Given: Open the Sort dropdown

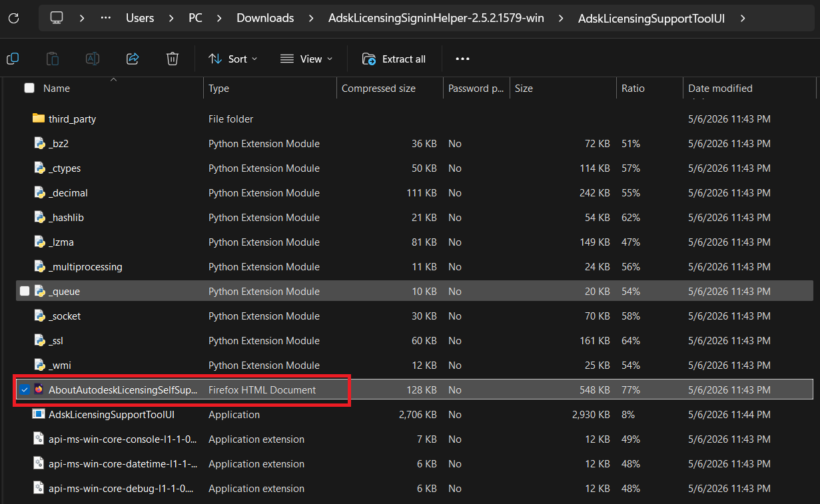Looking at the screenshot, I should pos(233,59).
